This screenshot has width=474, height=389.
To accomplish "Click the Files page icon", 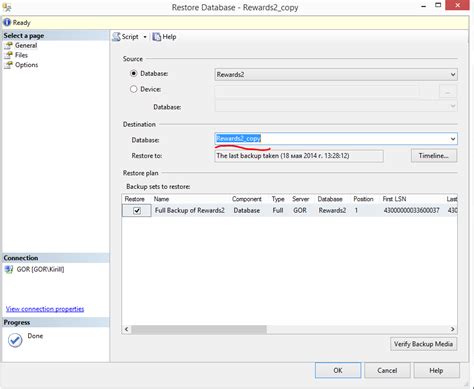I will pyautogui.click(x=8, y=55).
